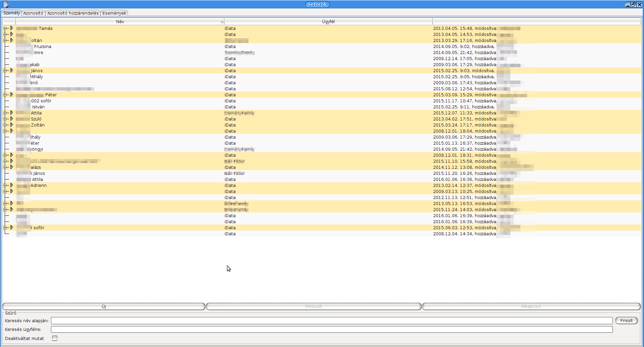Click the triangle icon beside the Tamás row
The height and width of the screenshot is (347, 644).
coord(12,28)
